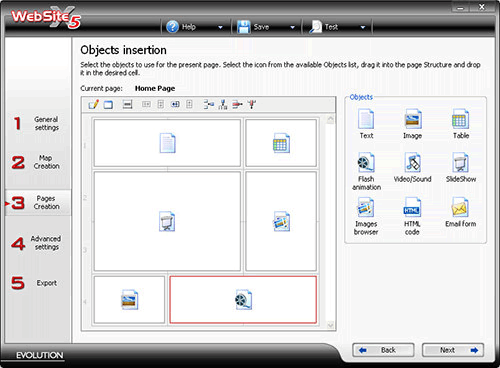Screen dimensions: 500x368
Task: Click the cell style window icon in toolbar
Action: 108,105
